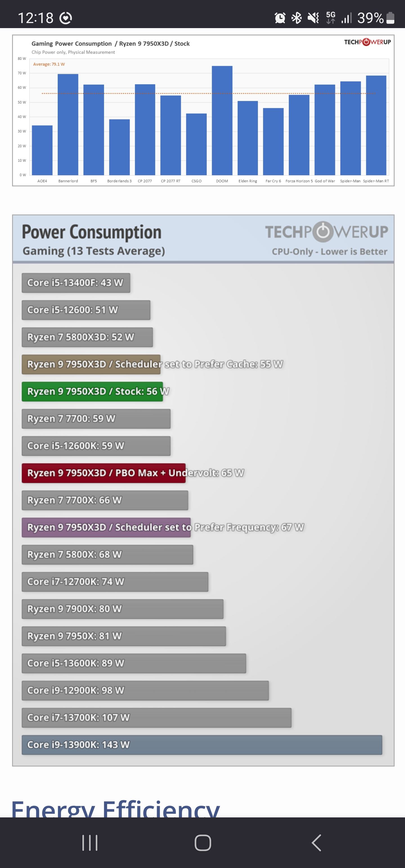Viewport: 405px width, 868px height.
Task: Tap the 5G signal strength icon
Action: pyautogui.click(x=339, y=17)
